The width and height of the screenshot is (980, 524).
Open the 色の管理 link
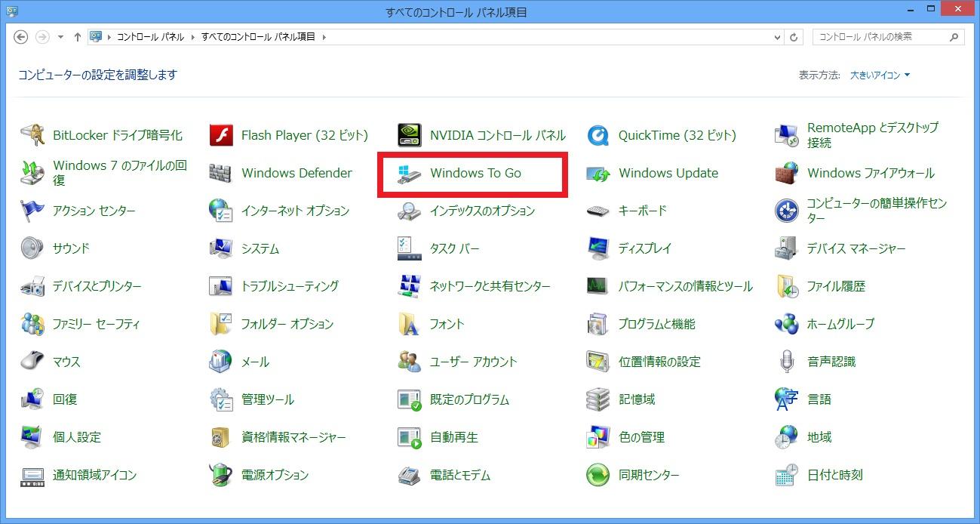pos(641,437)
